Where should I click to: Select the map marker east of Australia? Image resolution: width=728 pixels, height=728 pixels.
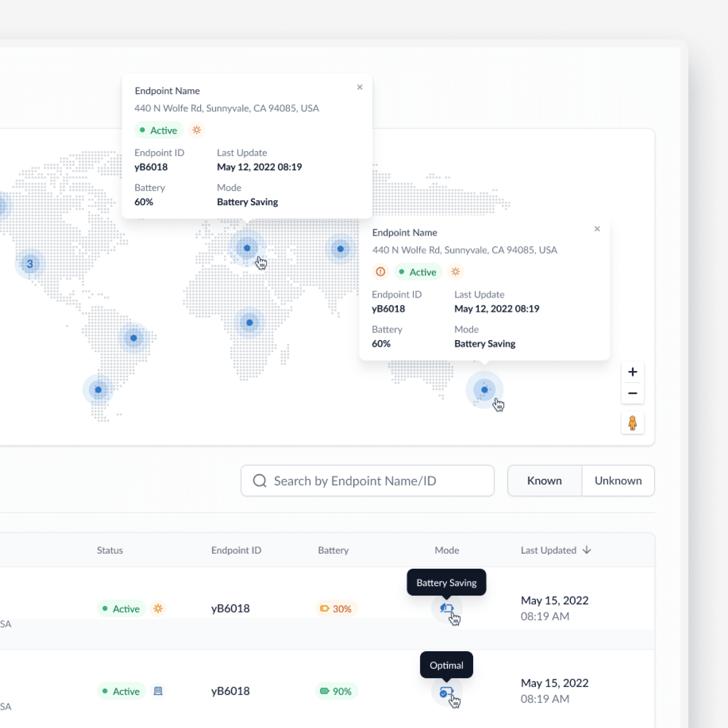point(484,390)
